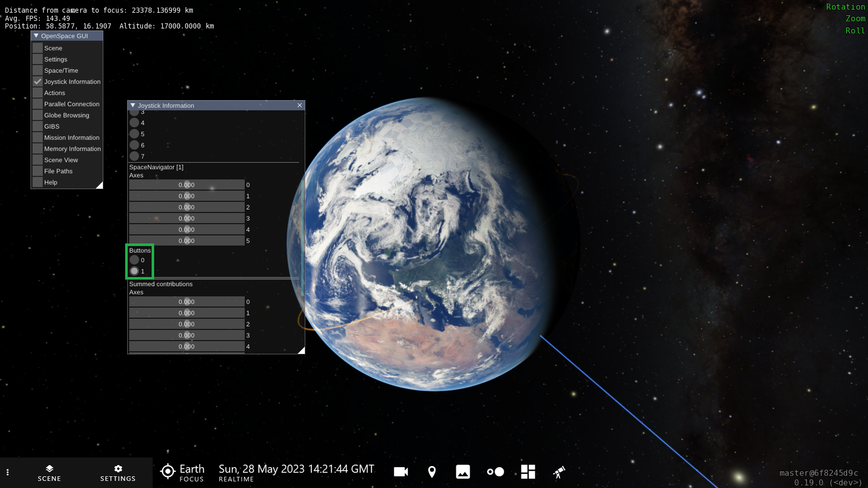Toggle Globe Browsing checkbox
868x488 pixels.
click(38, 115)
